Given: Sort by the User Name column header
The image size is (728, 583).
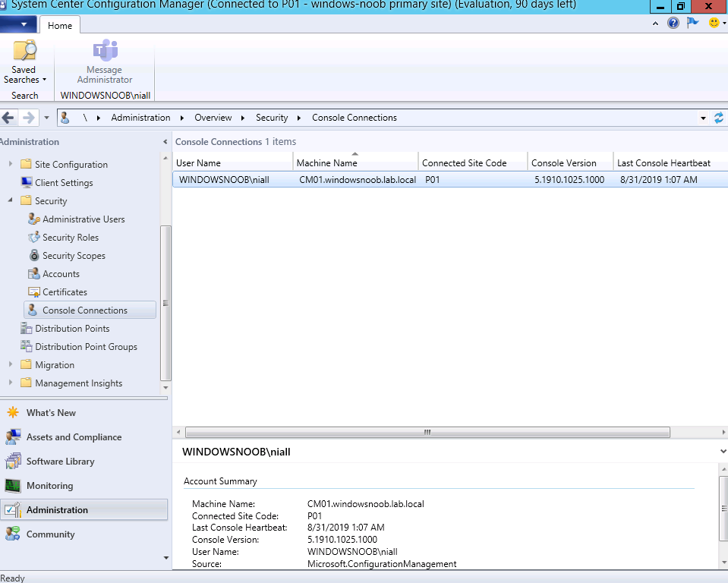Looking at the screenshot, I should 233,163.
